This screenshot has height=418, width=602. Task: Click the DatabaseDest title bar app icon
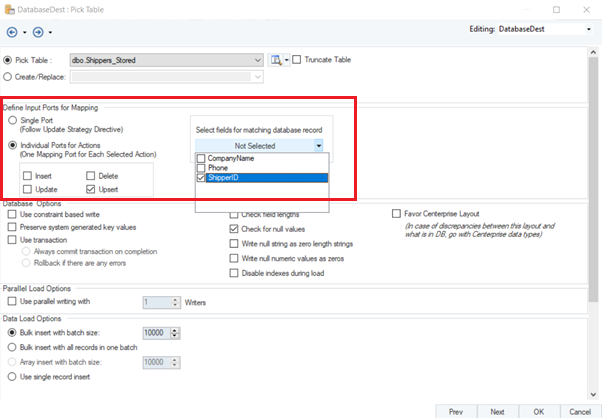tap(10, 9)
